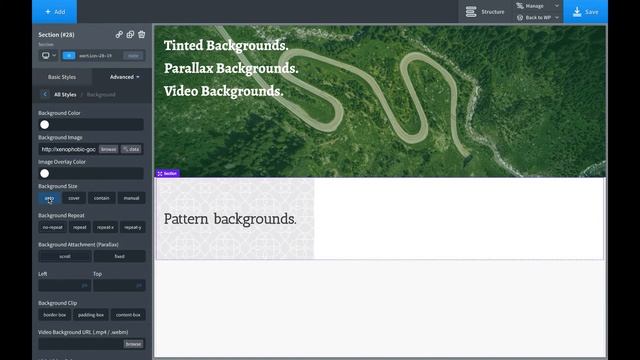This screenshot has height=360, width=640.
Task: Click the WordPress logo icon
Action: (x=520, y=18)
